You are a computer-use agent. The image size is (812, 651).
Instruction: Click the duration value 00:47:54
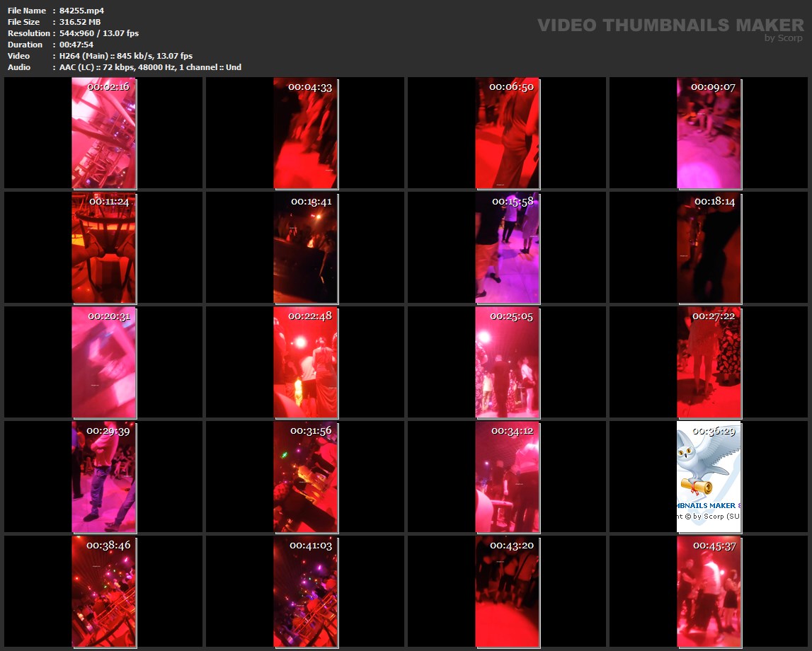[x=76, y=45]
